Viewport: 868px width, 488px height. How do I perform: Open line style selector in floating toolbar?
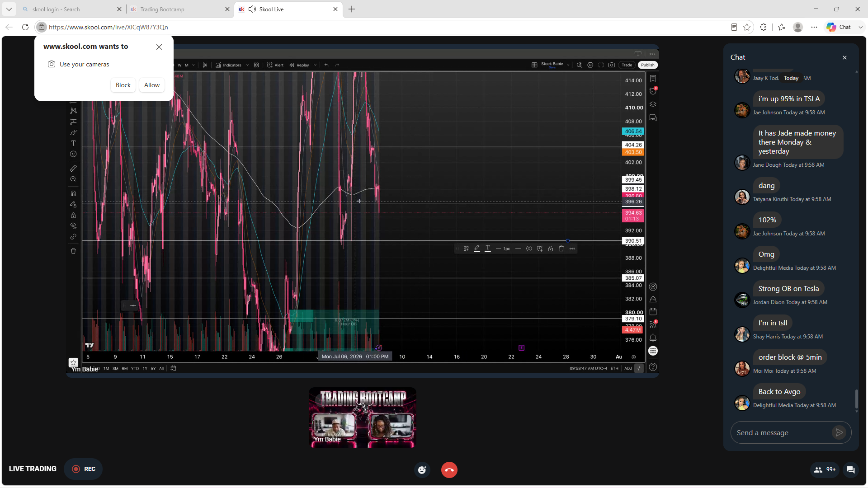click(518, 249)
